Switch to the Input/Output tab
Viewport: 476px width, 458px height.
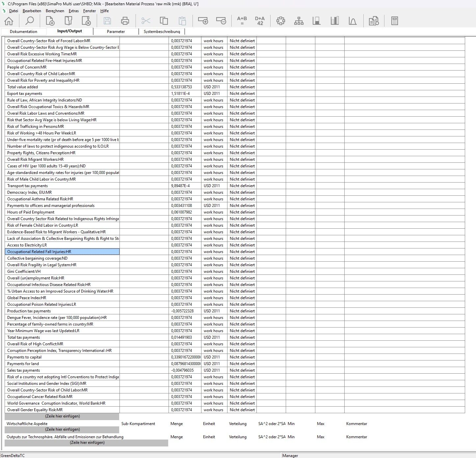(70, 31)
